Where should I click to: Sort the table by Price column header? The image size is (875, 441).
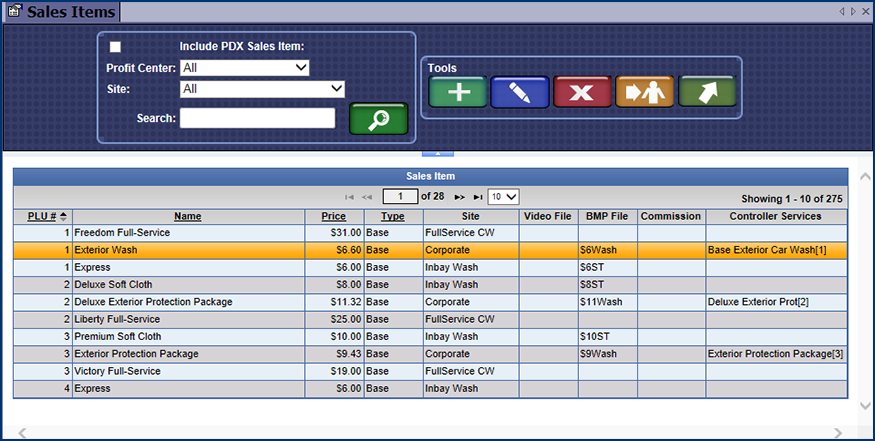coord(333,216)
